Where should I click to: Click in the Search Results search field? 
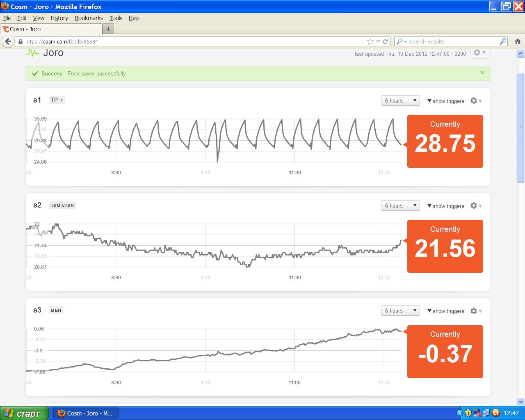(451, 41)
